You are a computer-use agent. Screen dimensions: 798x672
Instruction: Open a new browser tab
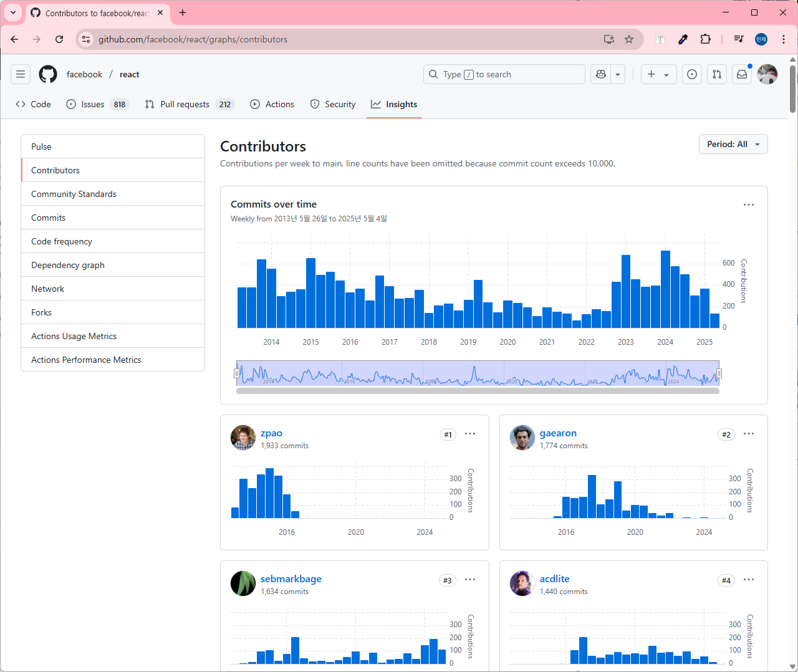coord(183,12)
